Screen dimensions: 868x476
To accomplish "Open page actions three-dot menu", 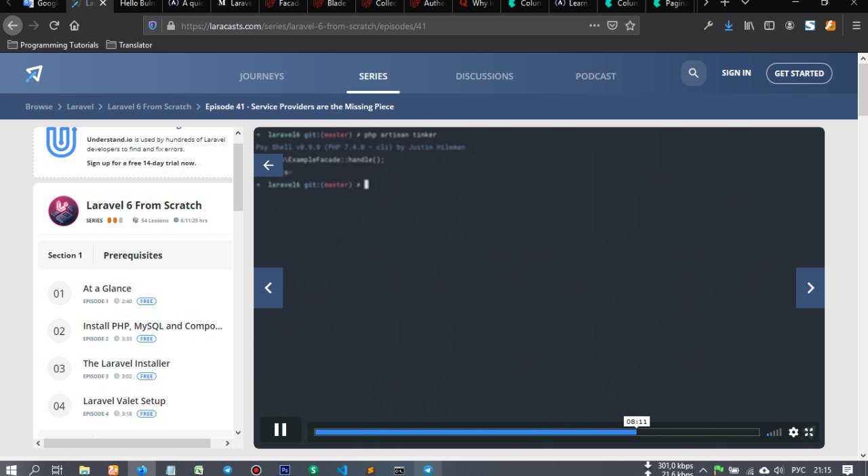I will click(x=594, y=26).
